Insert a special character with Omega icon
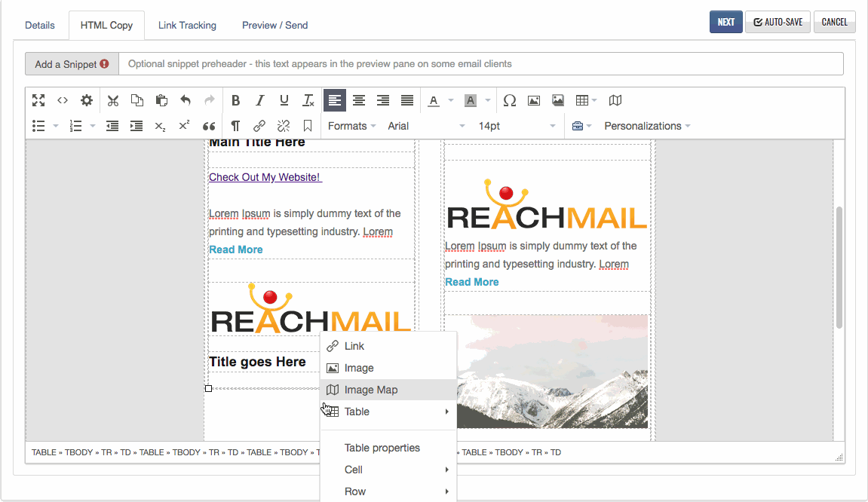 pos(510,100)
